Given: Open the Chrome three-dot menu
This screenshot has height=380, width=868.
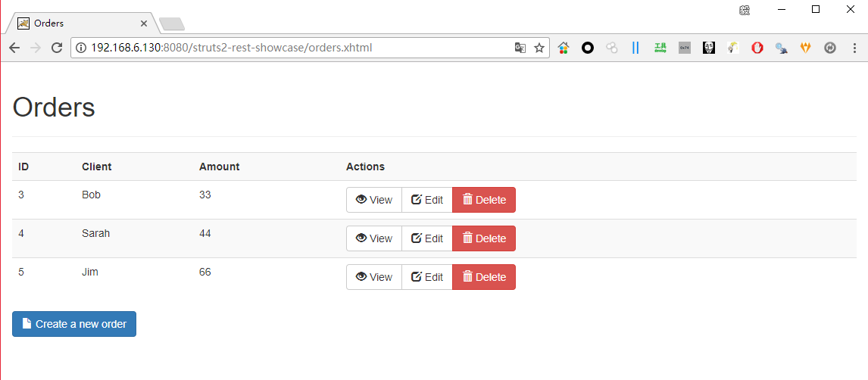Looking at the screenshot, I should coord(854,48).
